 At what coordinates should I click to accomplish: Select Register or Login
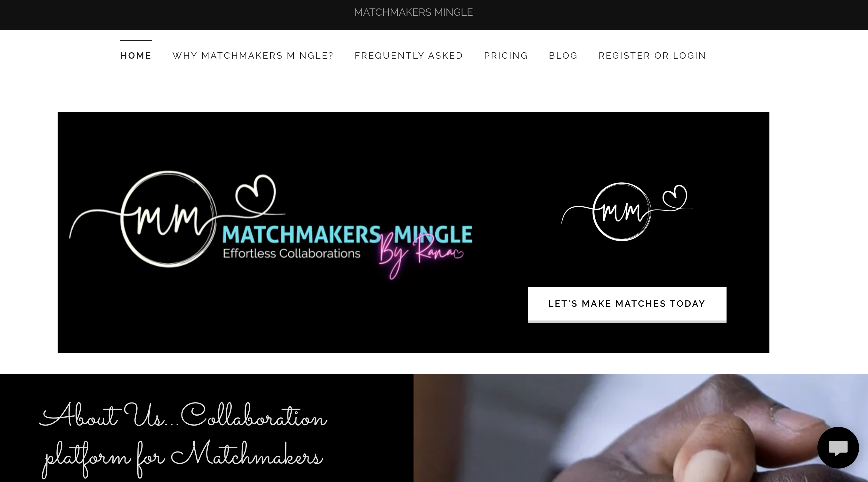point(652,56)
